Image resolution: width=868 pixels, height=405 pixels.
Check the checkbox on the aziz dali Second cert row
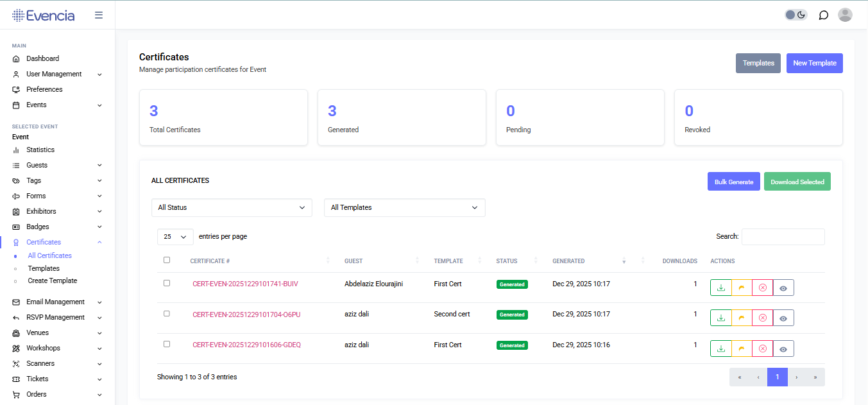click(x=167, y=313)
